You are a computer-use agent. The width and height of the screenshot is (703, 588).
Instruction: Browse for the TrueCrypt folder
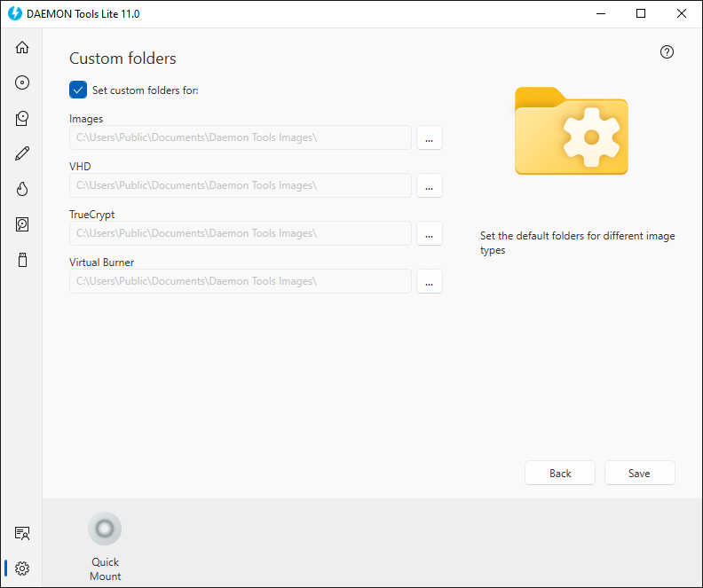(x=430, y=233)
